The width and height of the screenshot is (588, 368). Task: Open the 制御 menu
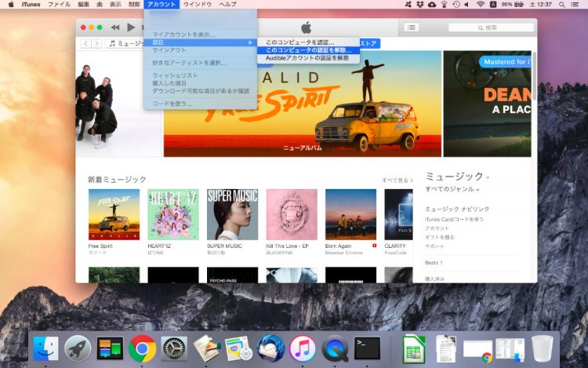(x=134, y=5)
